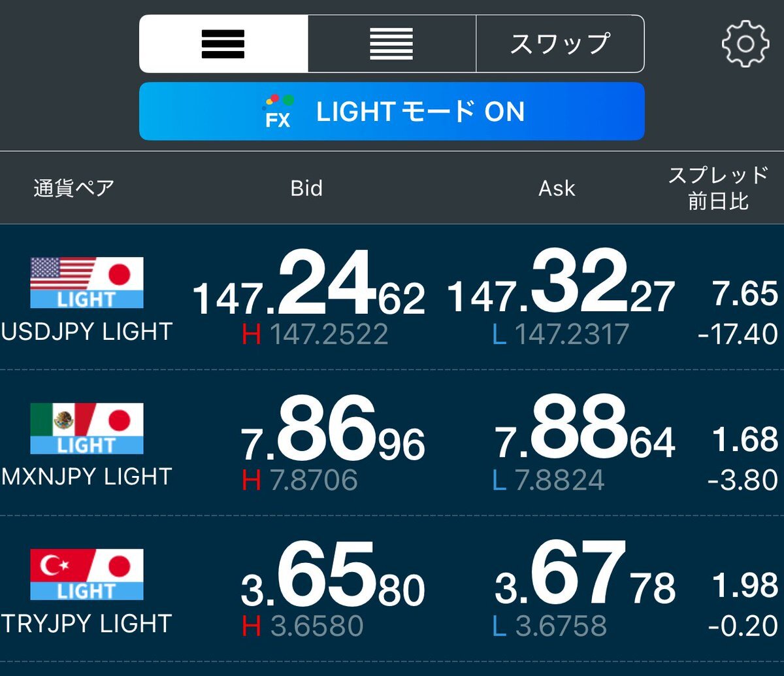Switch to the compact multi-line list view

[x=391, y=44]
